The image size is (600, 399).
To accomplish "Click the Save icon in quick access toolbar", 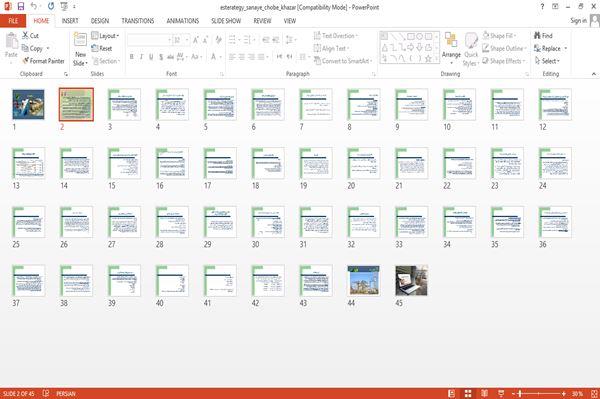I will 21,7.
